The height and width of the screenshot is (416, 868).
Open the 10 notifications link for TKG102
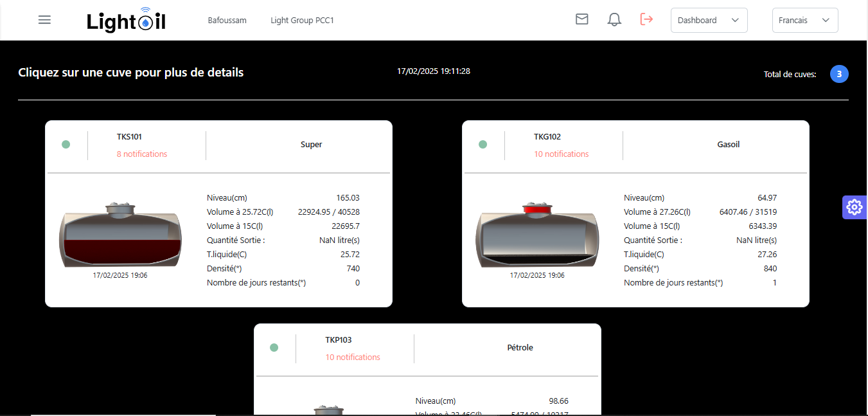click(561, 154)
